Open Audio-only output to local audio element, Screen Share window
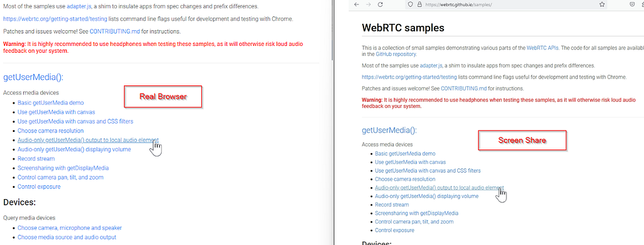Viewport: 644px width, 245px height. (439, 188)
